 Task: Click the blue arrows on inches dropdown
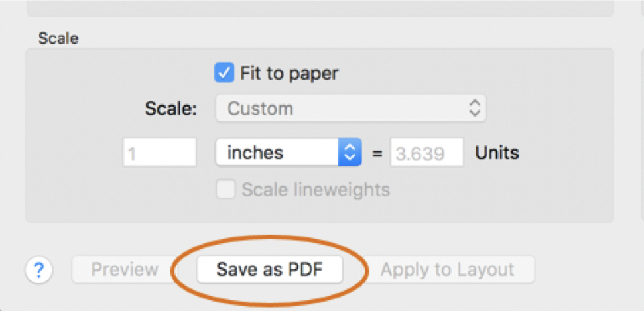(x=349, y=153)
